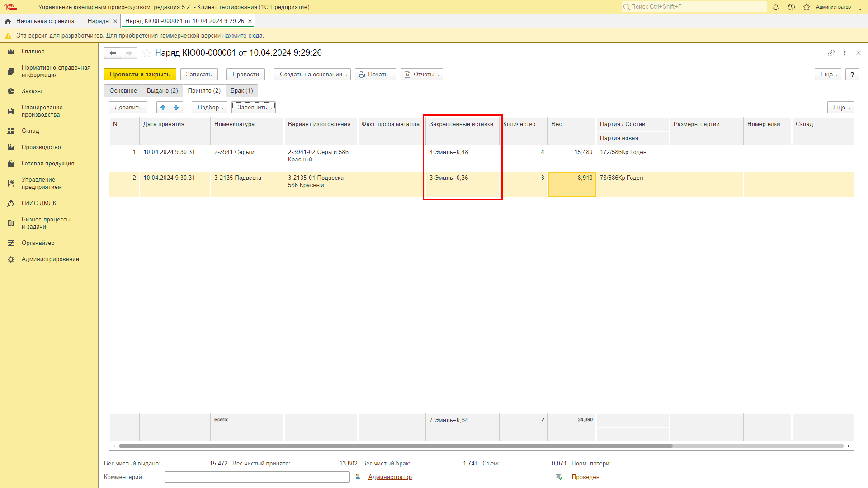The height and width of the screenshot is (488, 868).
Task: Click the notifications bell icon
Action: point(776,7)
